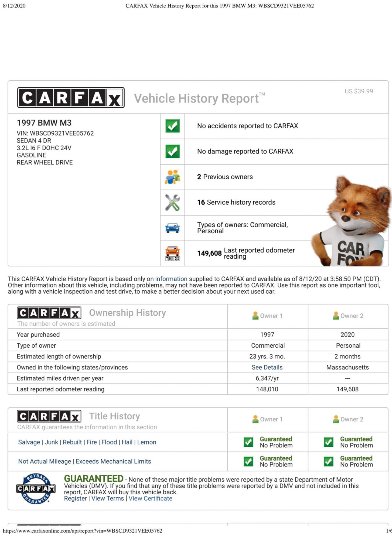The width and height of the screenshot is (392, 541).
Task: Open the Salvage title link
Action: (x=29, y=442)
